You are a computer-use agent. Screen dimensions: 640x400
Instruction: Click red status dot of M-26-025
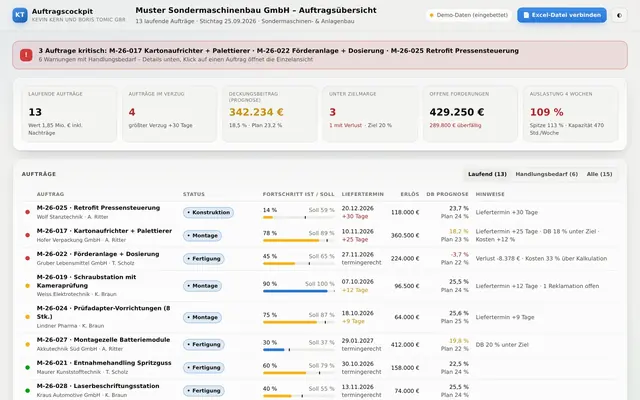(27, 212)
